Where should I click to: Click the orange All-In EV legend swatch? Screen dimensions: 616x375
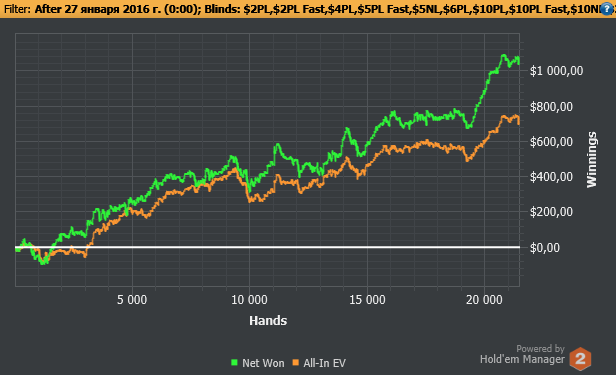point(295,362)
